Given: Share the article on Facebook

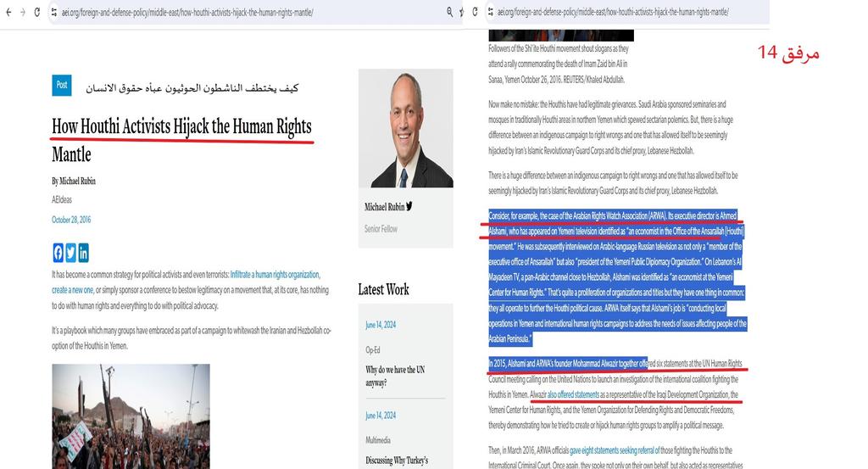Looking at the screenshot, I should 58,253.
